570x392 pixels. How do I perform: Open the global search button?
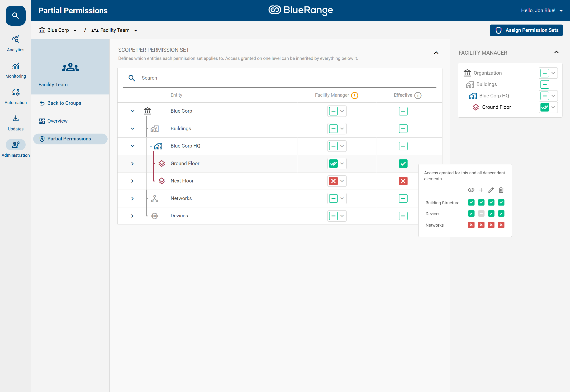pos(15,16)
